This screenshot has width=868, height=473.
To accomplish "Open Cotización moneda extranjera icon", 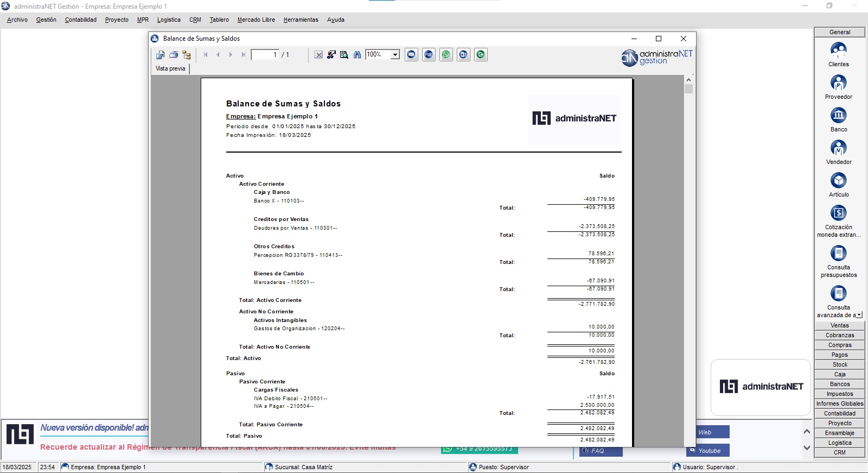I will 839,221.
